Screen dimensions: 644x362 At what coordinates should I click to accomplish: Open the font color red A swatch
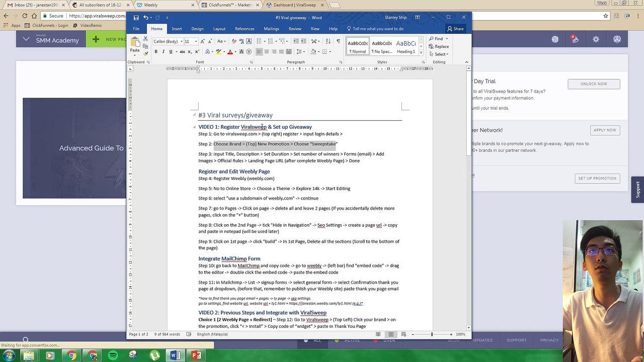tap(230, 52)
